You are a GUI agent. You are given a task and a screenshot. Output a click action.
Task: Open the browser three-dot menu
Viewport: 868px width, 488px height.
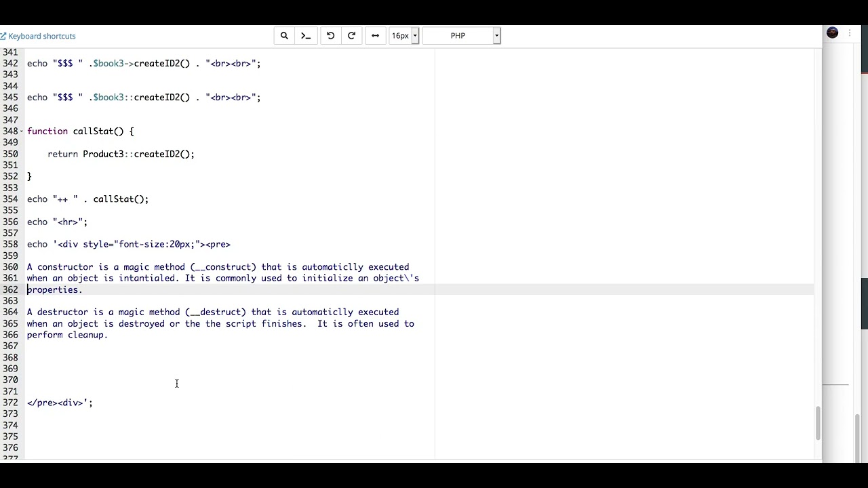click(849, 33)
